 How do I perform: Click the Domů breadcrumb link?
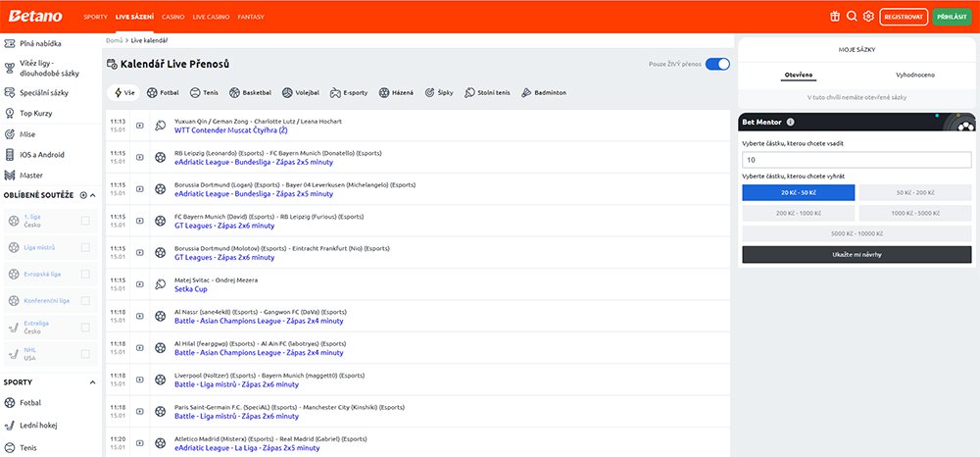114,40
